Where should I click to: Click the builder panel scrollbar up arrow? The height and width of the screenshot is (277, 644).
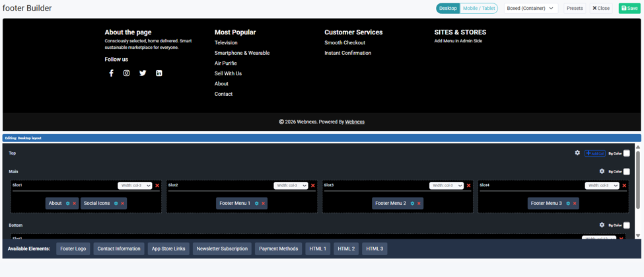tap(638, 147)
